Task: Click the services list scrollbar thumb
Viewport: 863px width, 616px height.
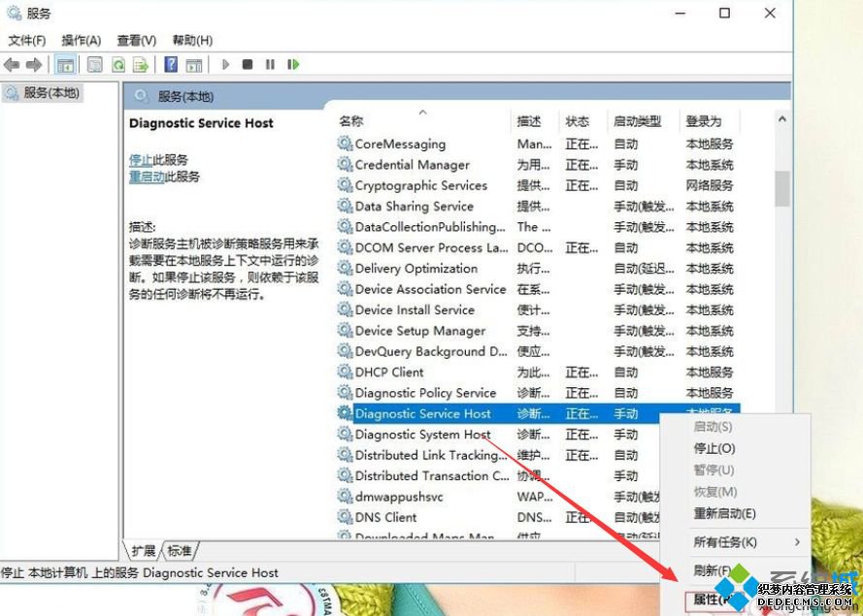Action: point(782,188)
